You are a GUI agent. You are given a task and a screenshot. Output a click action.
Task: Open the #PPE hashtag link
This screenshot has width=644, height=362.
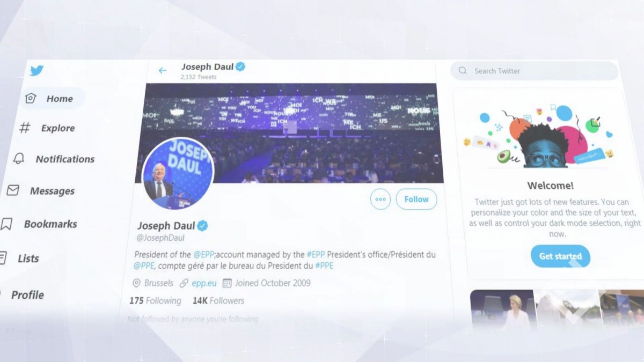coord(324,265)
